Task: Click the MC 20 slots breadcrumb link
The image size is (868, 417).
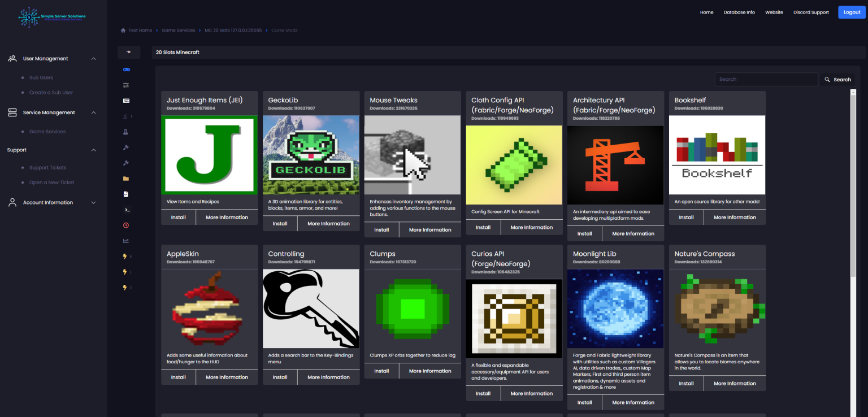Action: coord(233,31)
